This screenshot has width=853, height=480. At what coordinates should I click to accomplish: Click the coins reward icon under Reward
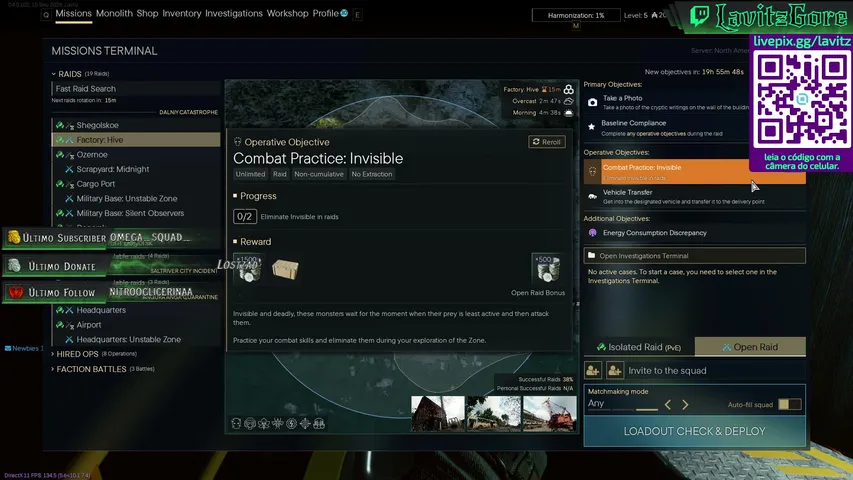[249, 268]
